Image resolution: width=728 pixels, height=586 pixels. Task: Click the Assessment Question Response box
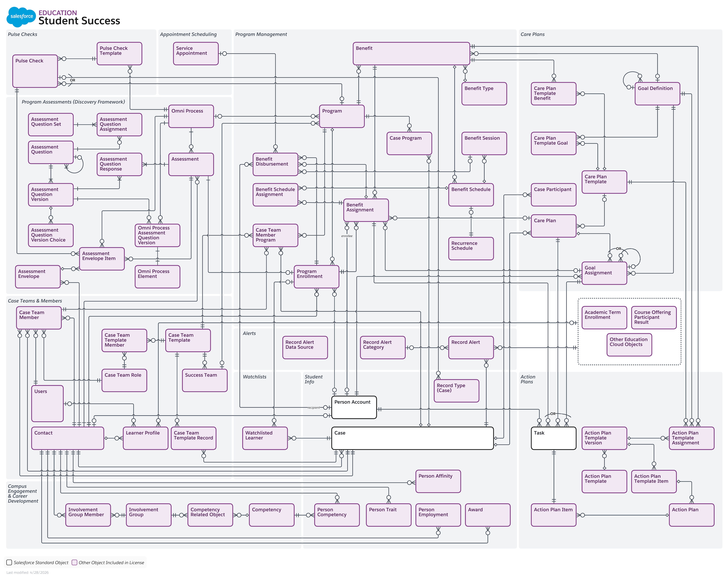click(x=119, y=164)
